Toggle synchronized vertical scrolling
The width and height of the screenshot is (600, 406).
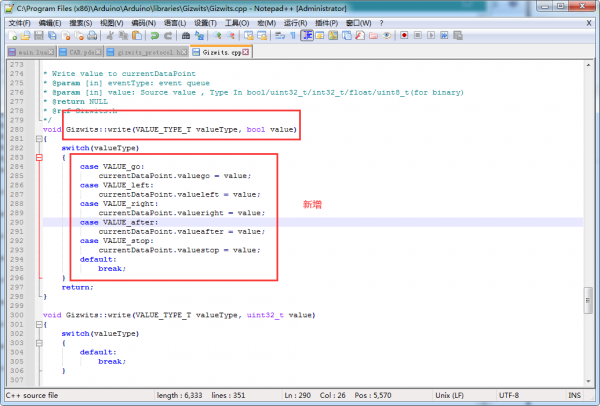[x=249, y=36]
